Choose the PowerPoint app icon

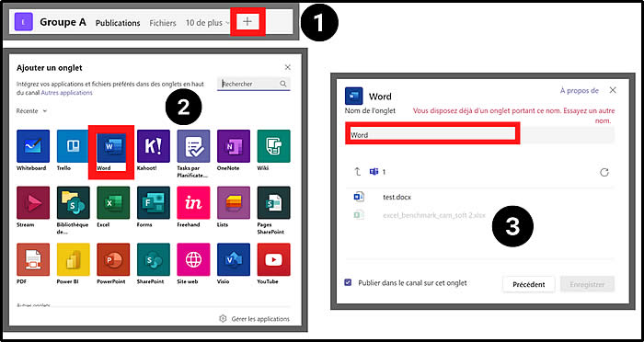[113, 259]
